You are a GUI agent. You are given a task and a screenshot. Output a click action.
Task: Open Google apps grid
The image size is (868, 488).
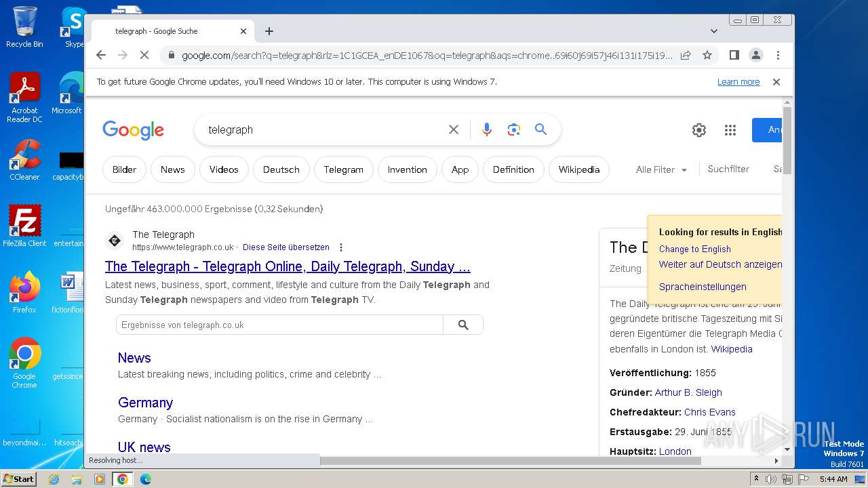click(x=730, y=130)
